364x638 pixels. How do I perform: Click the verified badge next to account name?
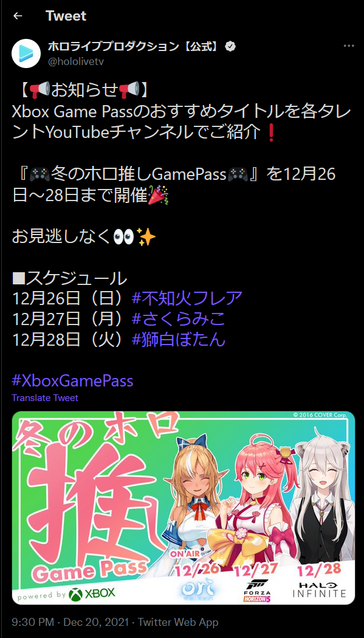click(230, 46)
